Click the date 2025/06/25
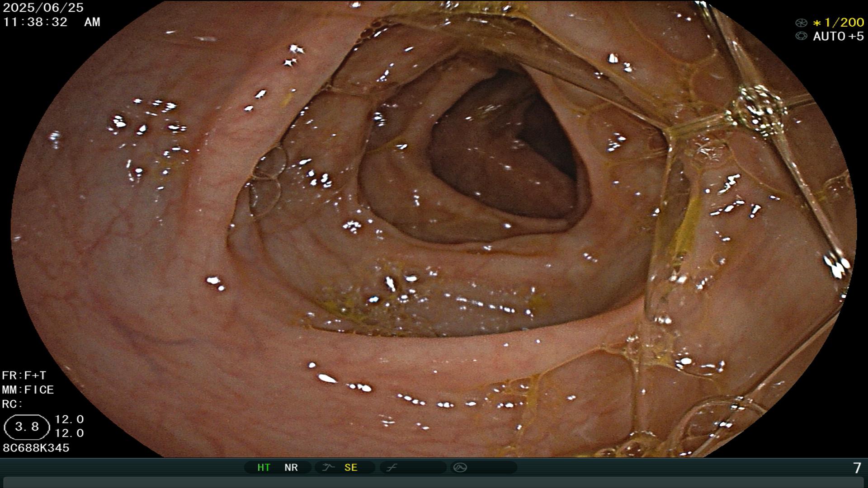The height and width of the screenshot is (488, 868). pyautogui.click(x=43, y=8)
